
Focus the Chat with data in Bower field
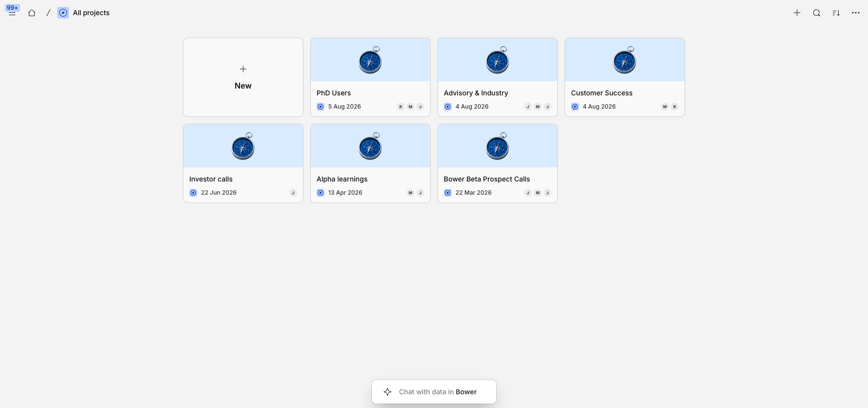pos(434,392)
